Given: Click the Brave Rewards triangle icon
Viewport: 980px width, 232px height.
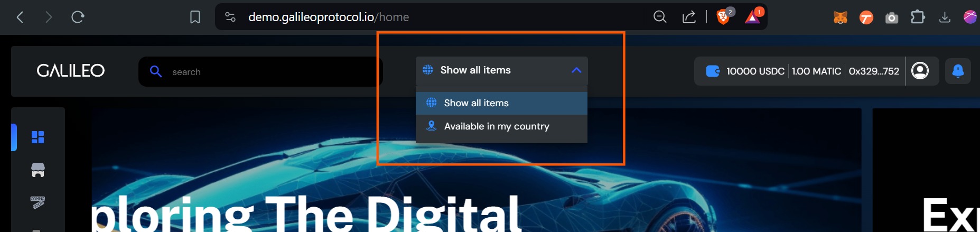Looking at the screenshot, I should (753, 17).
